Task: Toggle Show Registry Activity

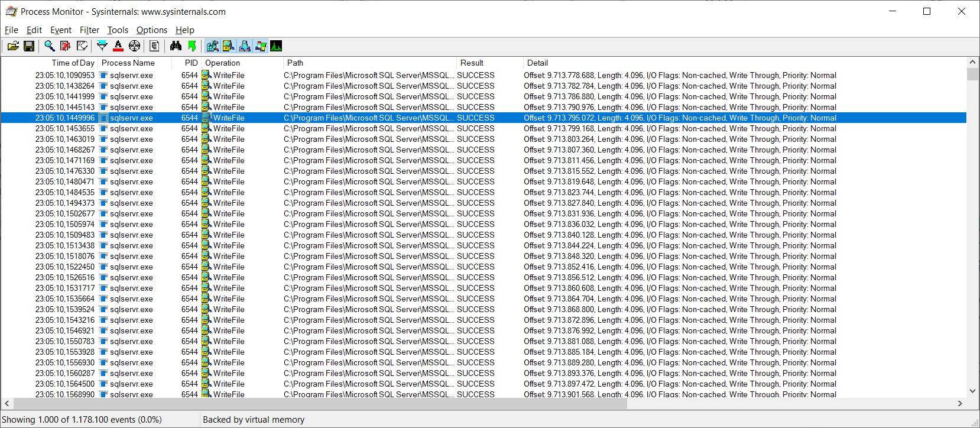Action: (212, 46)
